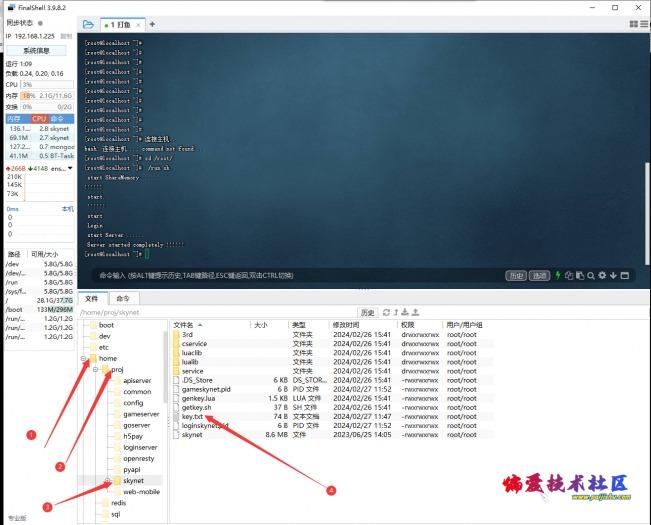Click the key.txt file icon
The height and width of the screenshot is (525, 651).
coord(176,416)
